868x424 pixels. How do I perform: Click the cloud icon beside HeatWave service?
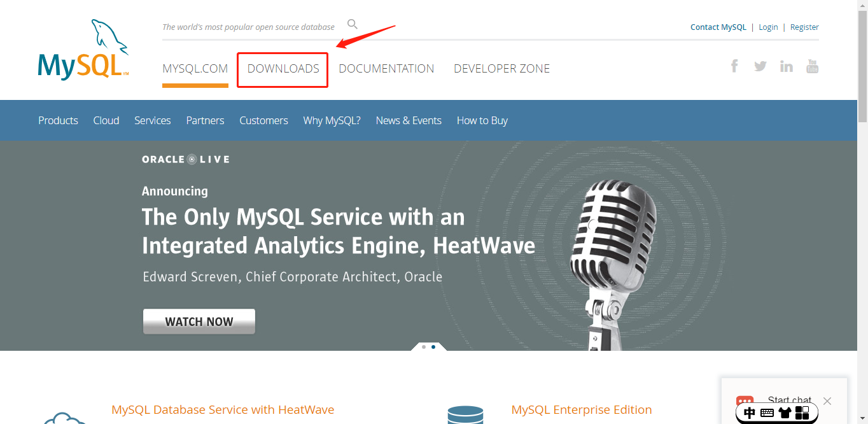click(x=66, y=418)
